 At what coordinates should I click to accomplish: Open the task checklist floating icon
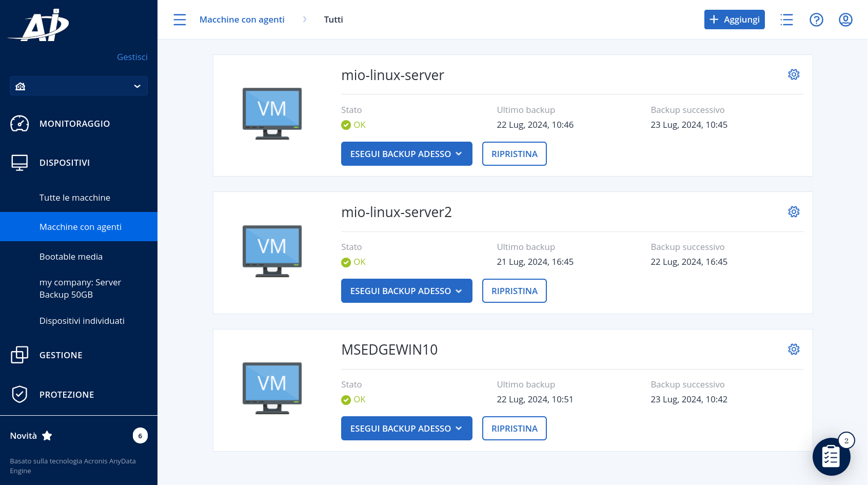pos(831,456)
